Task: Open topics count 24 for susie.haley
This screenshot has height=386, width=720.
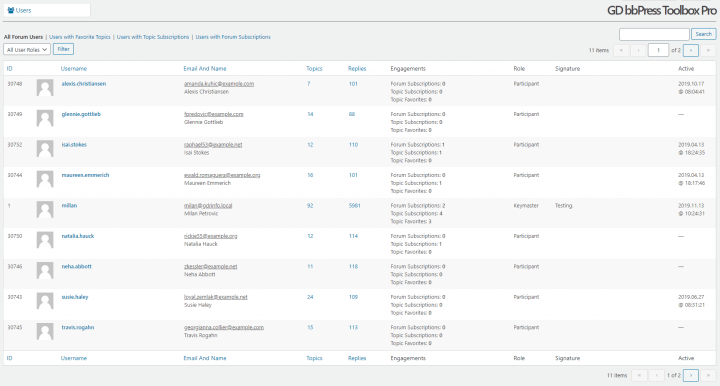Action: pos(310,297)
